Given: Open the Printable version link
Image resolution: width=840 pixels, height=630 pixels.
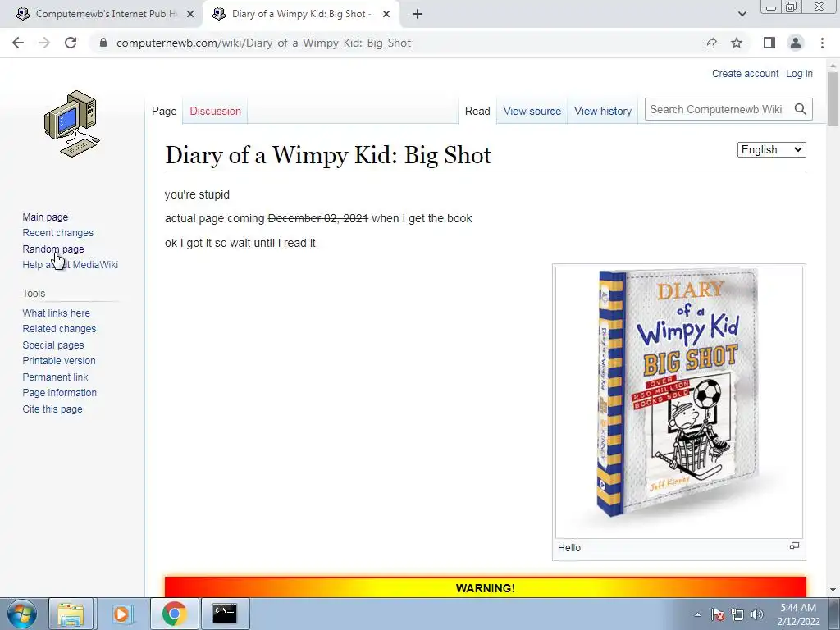Looking at the screenshot, I should pos(59,361).
